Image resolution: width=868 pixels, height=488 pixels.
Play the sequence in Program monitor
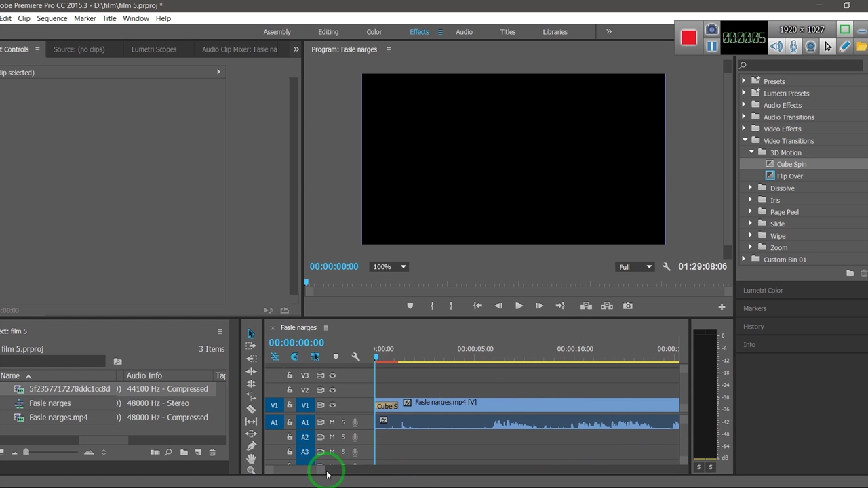point(519,306)
